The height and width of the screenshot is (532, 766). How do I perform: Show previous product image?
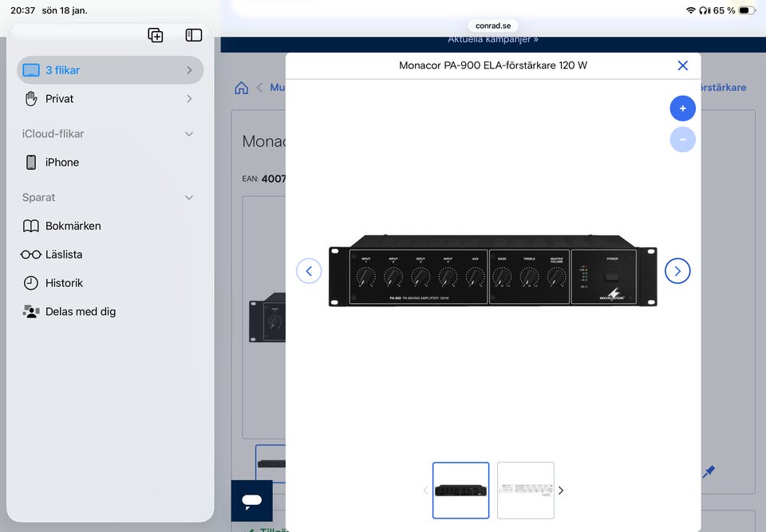tap(309, 271)
